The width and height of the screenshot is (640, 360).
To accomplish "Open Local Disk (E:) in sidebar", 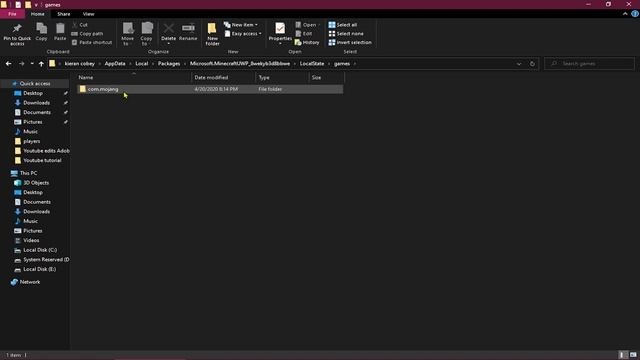I will tap(40, 269).
